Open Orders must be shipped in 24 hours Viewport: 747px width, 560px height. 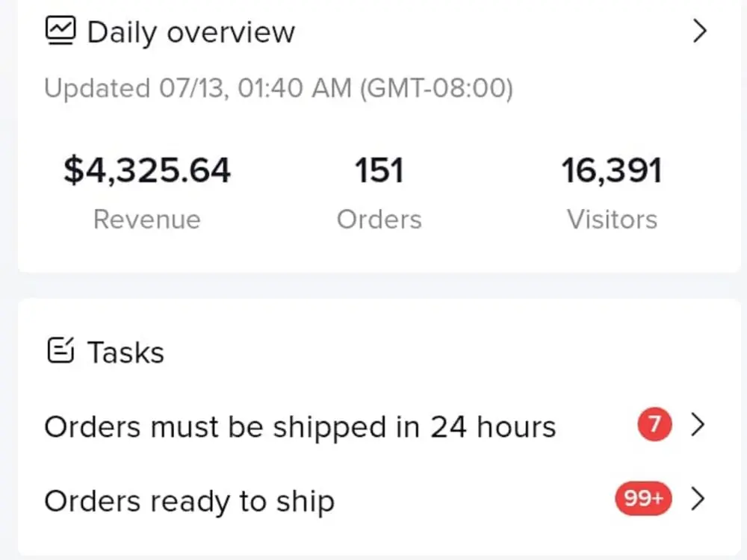(300, 427)
